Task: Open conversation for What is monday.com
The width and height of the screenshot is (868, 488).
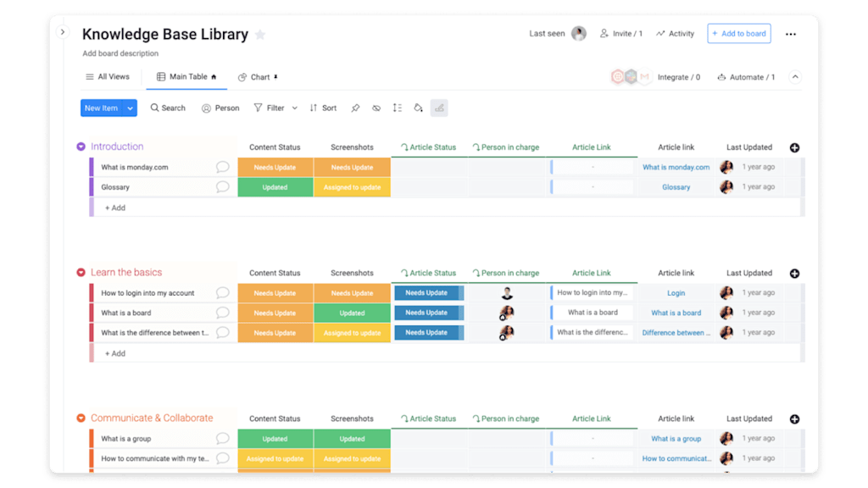Action: coord(223,167)
